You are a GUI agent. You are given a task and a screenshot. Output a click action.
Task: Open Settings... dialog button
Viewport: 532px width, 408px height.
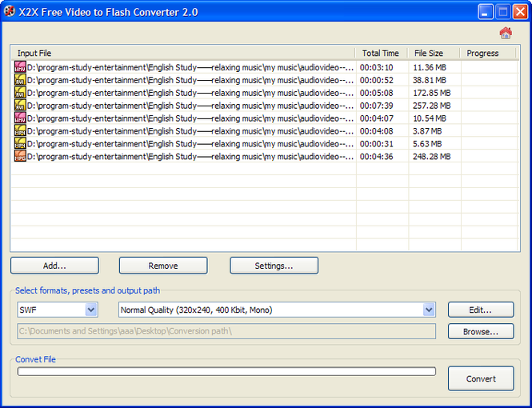pos(274,266)
